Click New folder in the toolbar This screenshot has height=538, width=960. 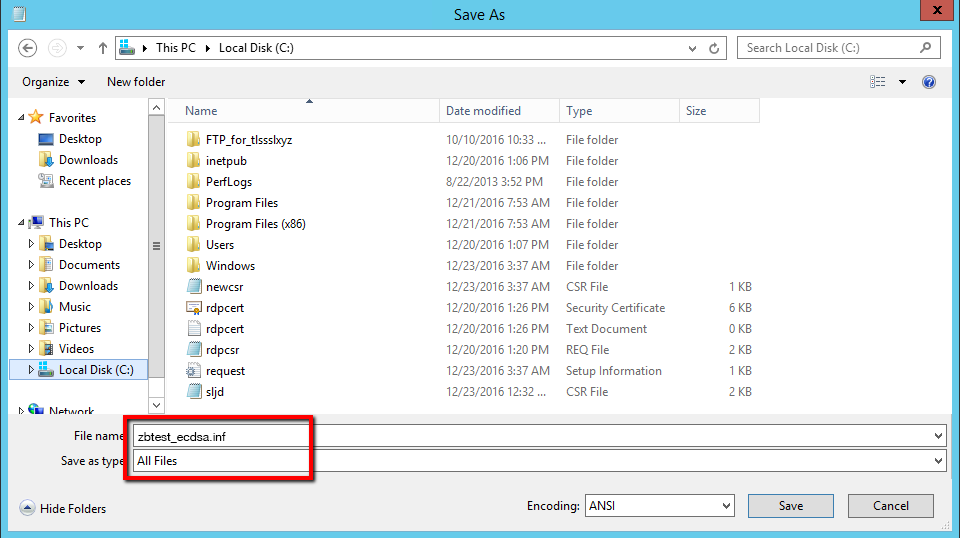pos(136,82)
